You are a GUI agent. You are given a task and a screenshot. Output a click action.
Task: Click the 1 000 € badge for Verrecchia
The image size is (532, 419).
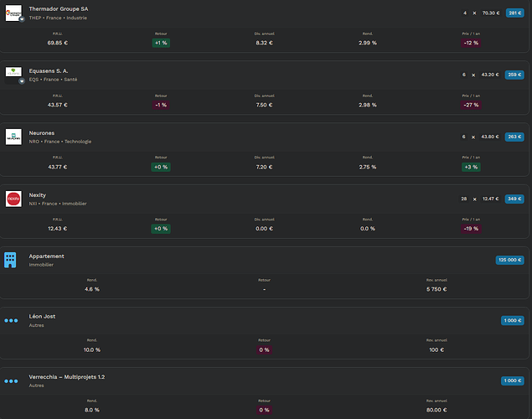tap(513, 380)
